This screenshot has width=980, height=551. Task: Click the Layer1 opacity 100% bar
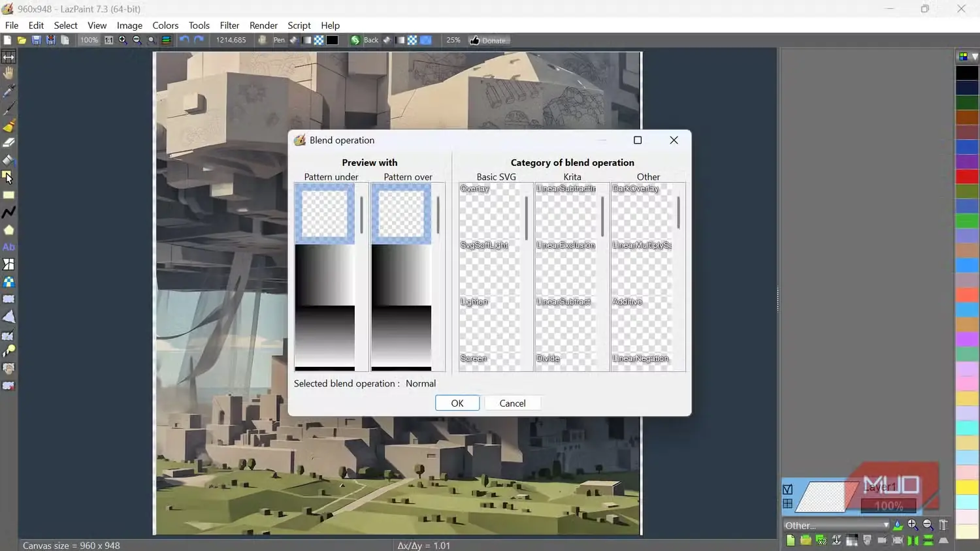pyautogui.click(x=889, y=506)
